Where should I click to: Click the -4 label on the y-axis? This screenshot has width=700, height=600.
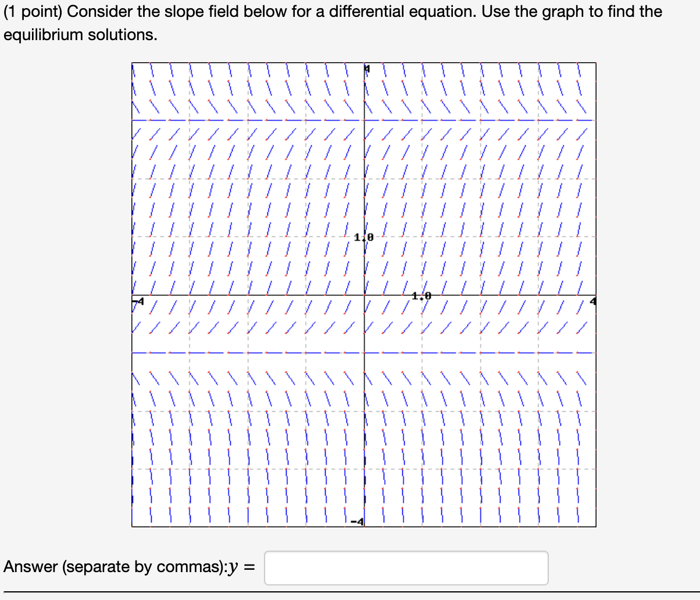(x=357, y=521)
